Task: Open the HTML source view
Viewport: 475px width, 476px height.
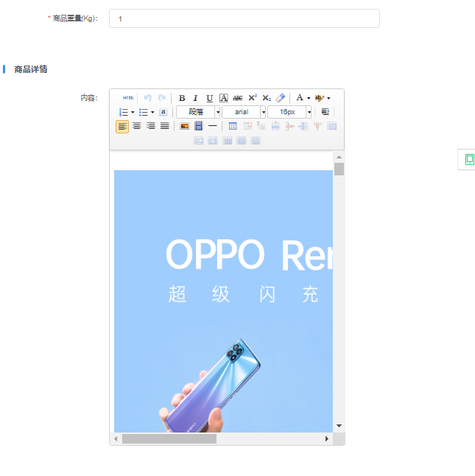Action: point(128,98)
